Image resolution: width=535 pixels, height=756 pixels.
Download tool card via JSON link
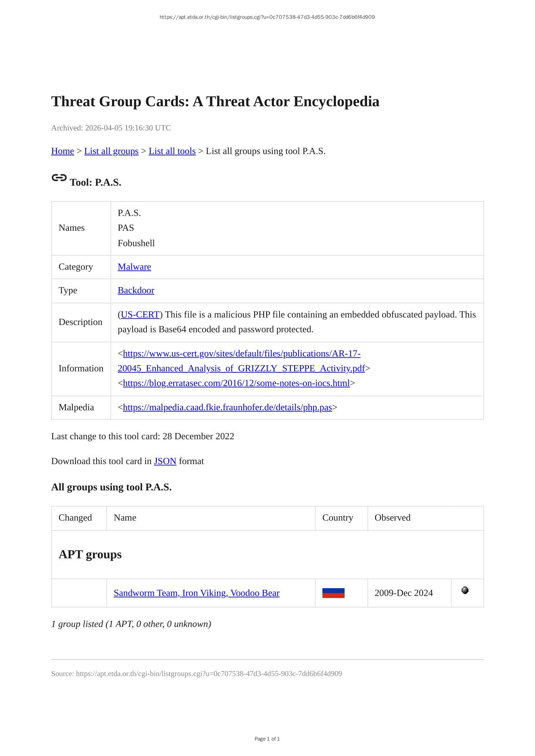pos(165,461)
